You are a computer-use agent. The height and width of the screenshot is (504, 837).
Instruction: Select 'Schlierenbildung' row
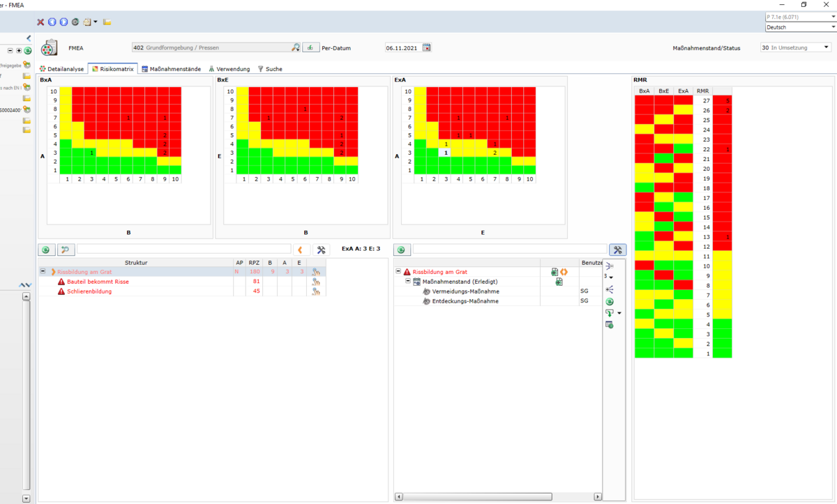point(89,291)
